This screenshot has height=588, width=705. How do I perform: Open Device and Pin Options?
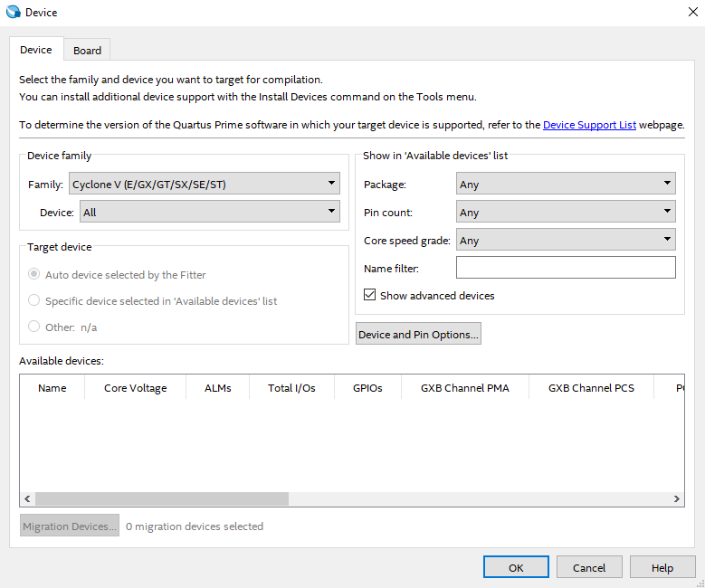point(418,335)
